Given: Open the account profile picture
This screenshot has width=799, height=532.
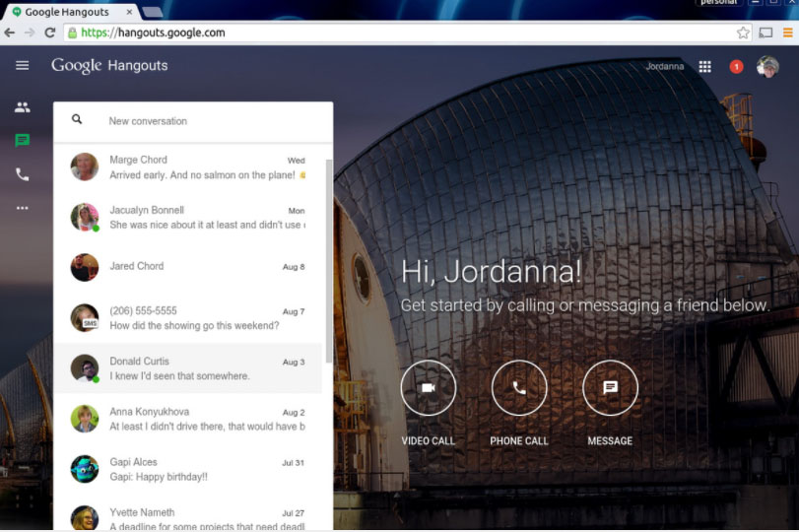Looking at the screenshot, I should (767, 67).
